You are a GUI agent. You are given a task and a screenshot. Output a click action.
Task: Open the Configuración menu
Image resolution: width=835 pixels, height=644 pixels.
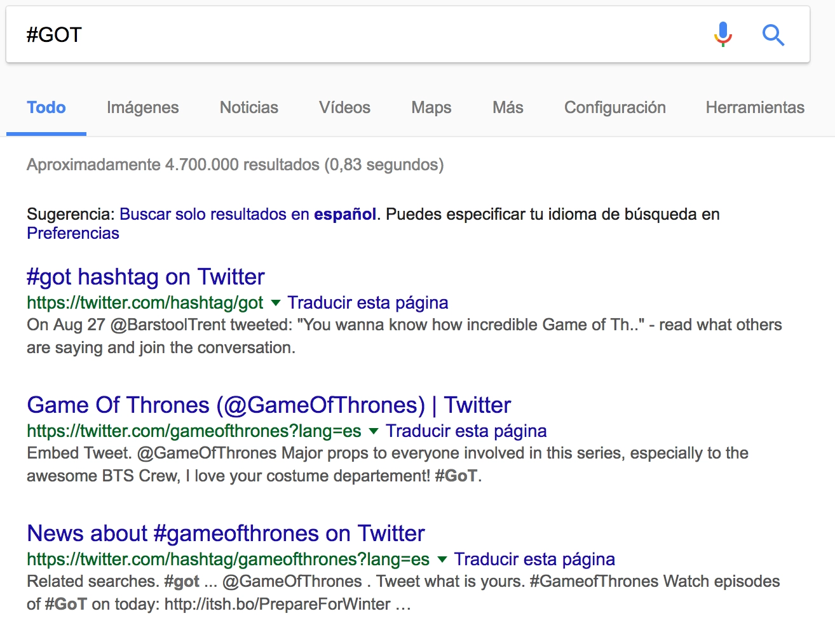point(614,107)
